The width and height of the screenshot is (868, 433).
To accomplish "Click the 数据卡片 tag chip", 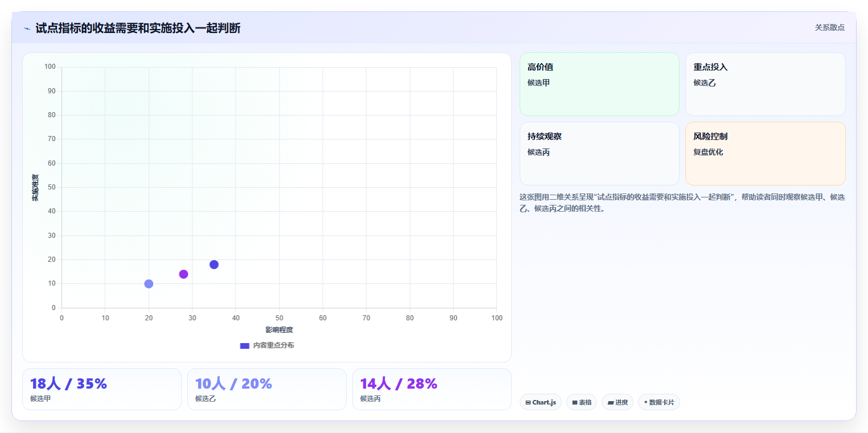I will pos(659,402).
